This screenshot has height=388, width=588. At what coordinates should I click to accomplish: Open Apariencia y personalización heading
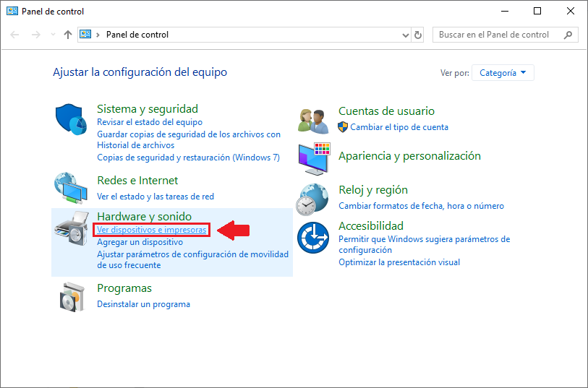409,156
